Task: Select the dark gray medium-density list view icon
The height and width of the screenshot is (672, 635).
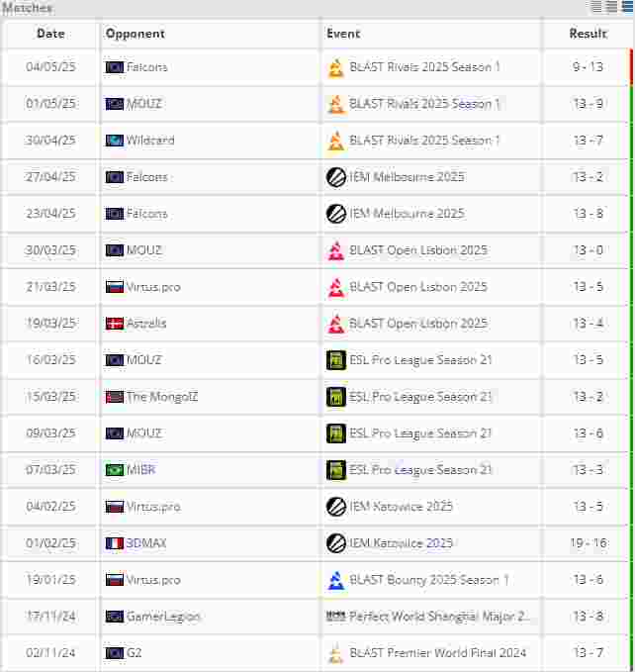Action: (x=612, y=7)
